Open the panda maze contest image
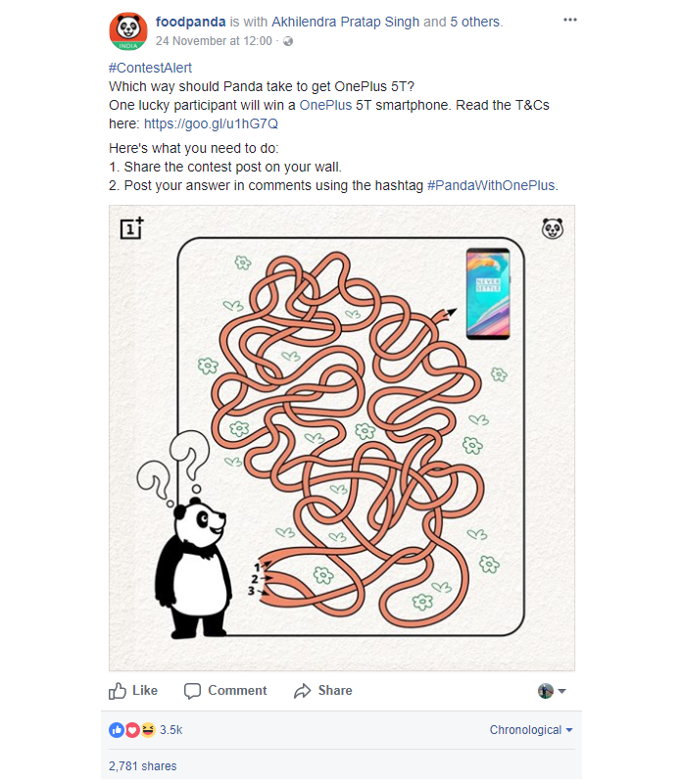The height and width of the screenshot is (784, 682). 342,438
